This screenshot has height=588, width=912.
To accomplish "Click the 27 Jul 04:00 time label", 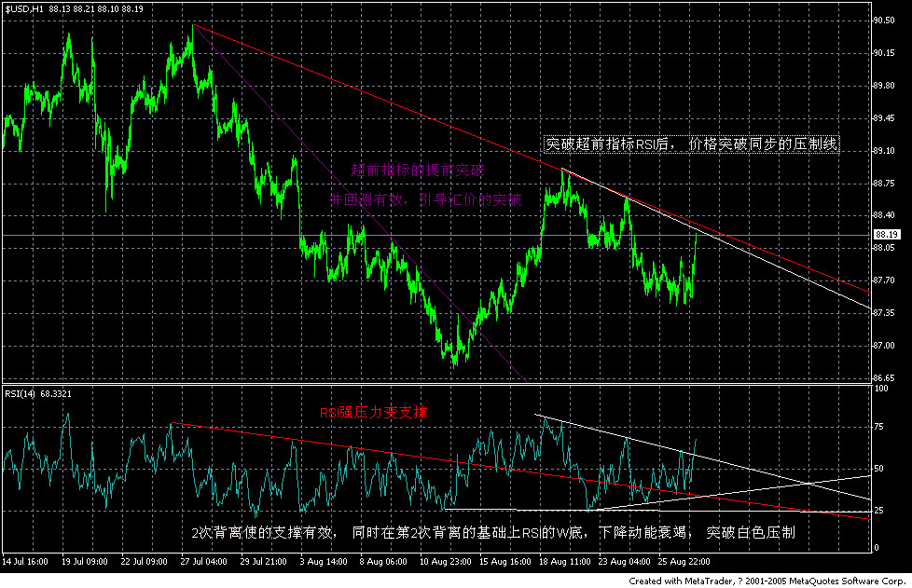I will [203, 562].
